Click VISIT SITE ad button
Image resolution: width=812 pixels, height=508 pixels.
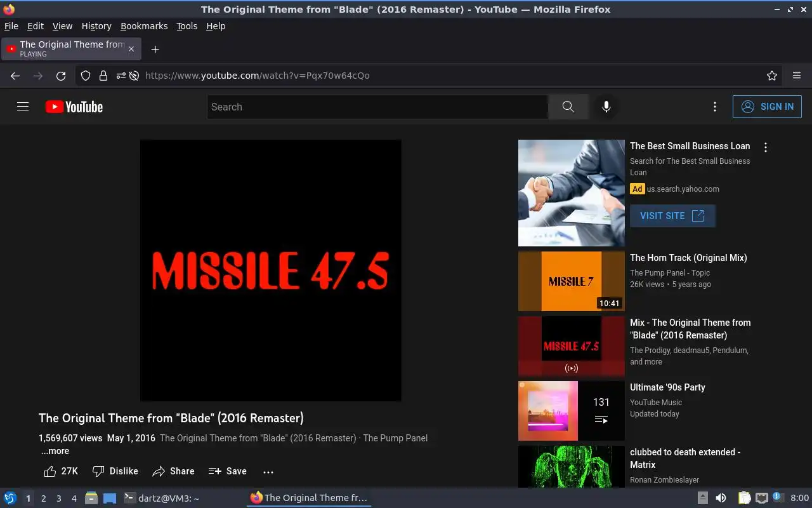click(672, 216)
